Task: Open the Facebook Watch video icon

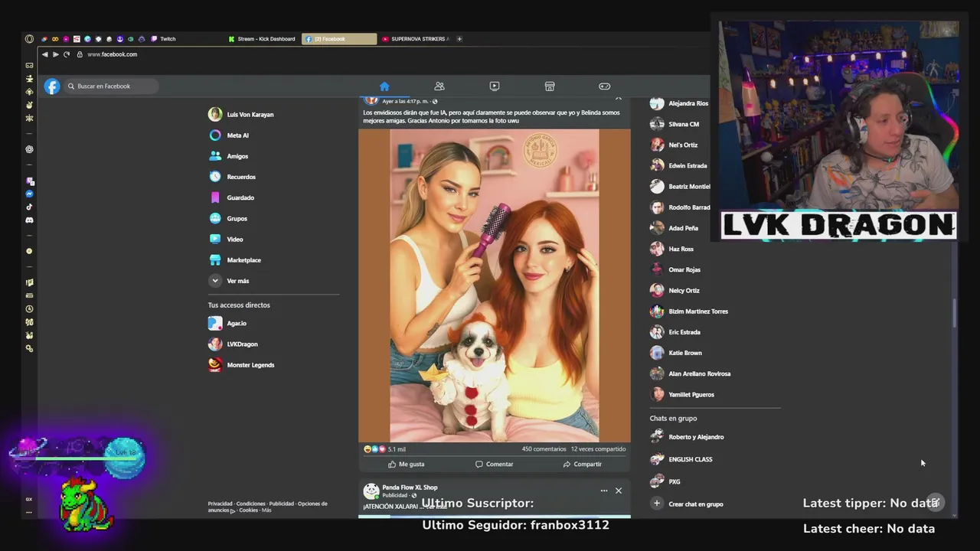Action: 495,86
